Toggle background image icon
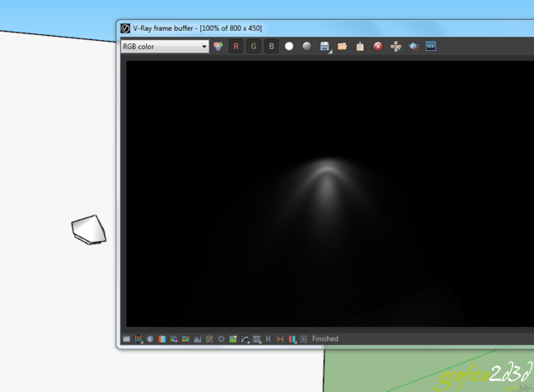Screen dimensions: 534x392 233,339
